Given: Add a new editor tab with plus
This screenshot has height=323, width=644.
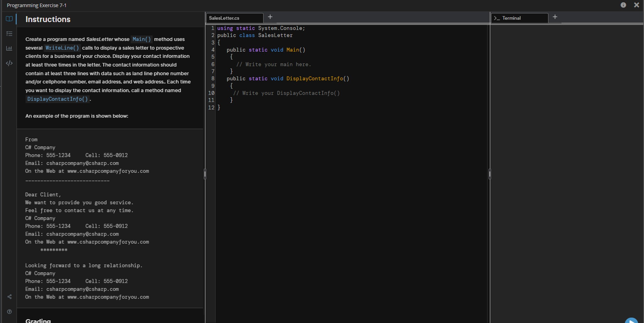Looking at the screenshot, I should click(x=270, y=17).
